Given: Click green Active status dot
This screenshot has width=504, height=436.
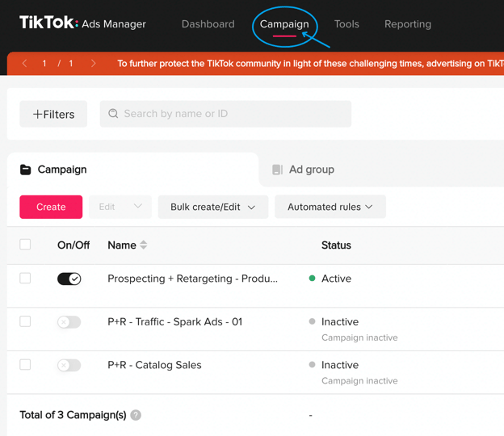Looking at the screenshot, I should (x=312, y=279).
